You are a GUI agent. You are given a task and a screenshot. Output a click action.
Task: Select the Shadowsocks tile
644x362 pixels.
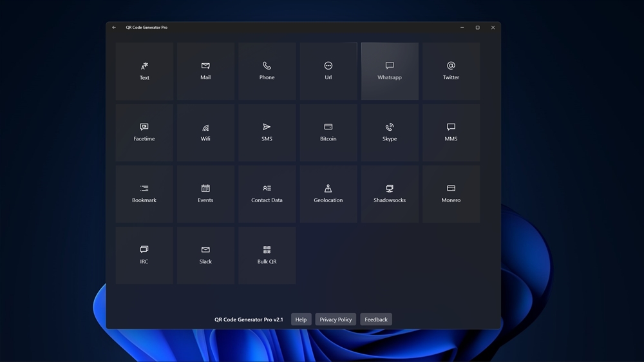(x=390, y=194)
